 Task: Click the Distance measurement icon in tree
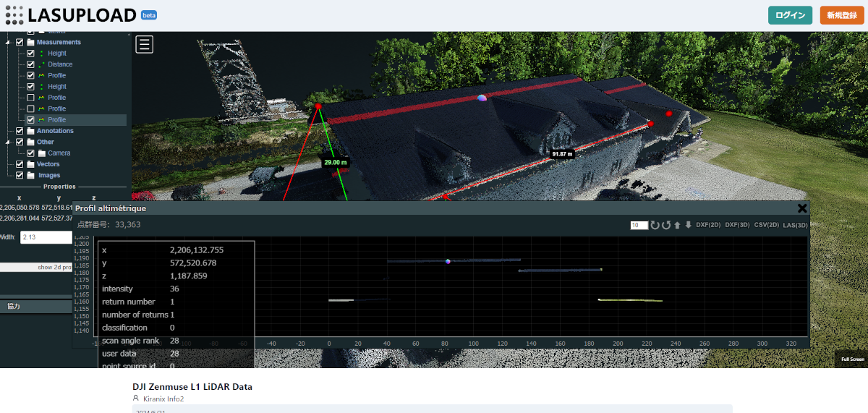click(42, 64)
